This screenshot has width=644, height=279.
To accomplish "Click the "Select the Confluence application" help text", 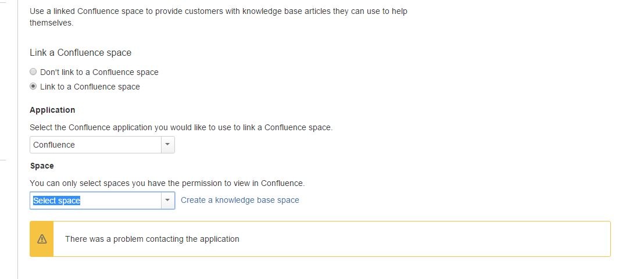I will coord(181,127).
